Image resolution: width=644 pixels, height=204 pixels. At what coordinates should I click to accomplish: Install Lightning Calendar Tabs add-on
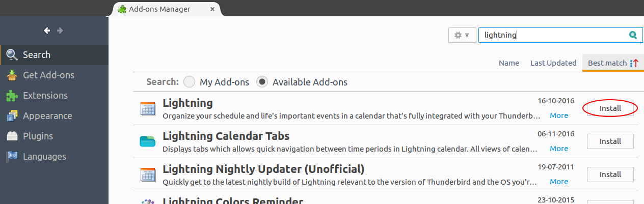610,141
